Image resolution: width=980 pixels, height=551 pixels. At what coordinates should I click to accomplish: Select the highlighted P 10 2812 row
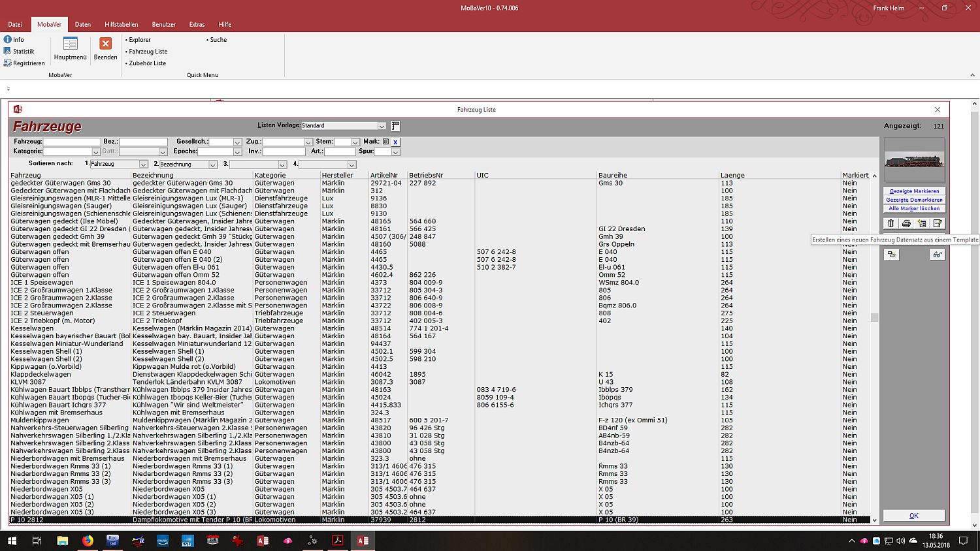(x=440, y=520)
